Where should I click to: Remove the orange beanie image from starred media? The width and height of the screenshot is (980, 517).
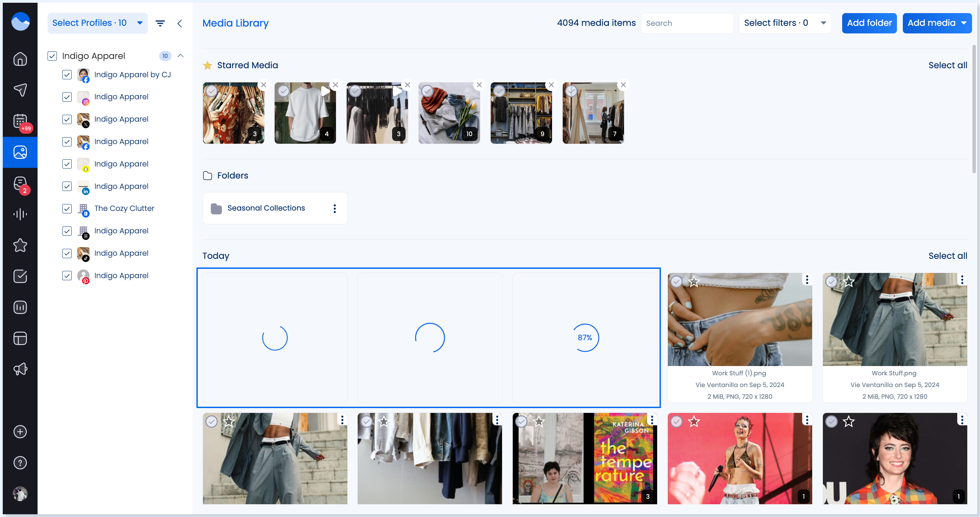click(479, 85)
